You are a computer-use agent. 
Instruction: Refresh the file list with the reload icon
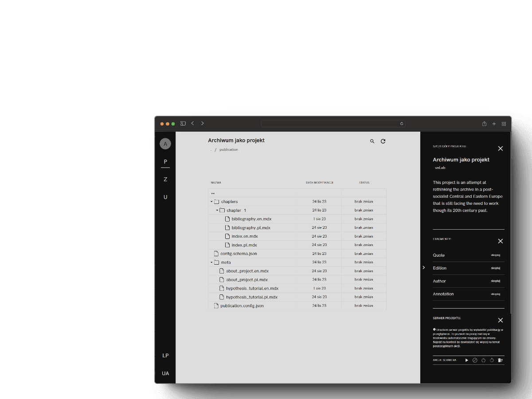point(383,141)
